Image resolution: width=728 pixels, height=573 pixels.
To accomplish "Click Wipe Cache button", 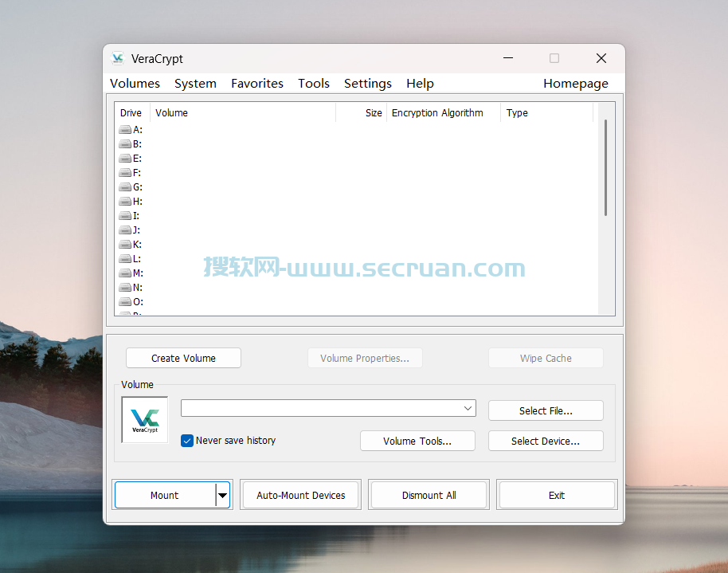I will coord(546,359).
